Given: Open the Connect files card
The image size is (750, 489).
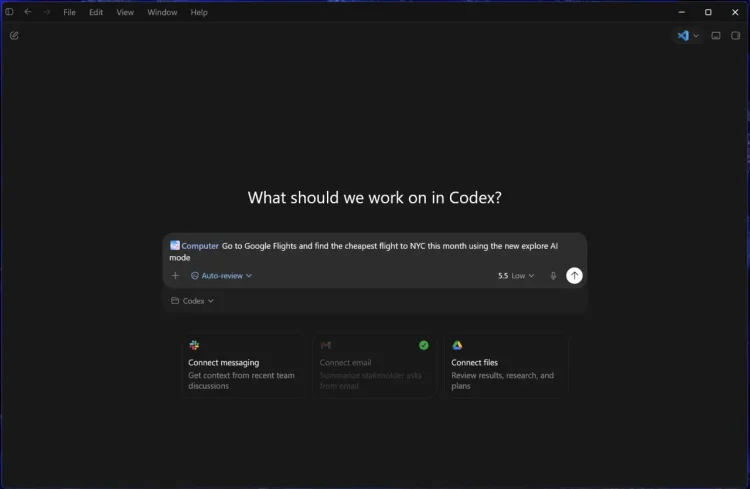Looking at the screenshot, I should (x=506, y=365).
